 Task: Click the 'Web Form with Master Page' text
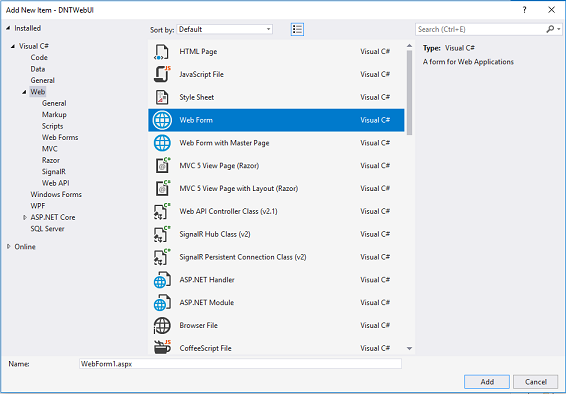click(x=224, y=143)
